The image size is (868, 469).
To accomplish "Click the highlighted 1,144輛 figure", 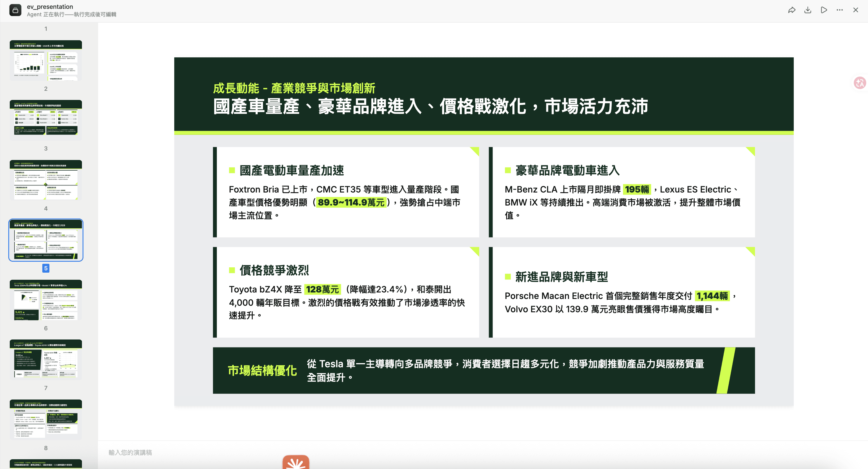I will click(712, 296).
